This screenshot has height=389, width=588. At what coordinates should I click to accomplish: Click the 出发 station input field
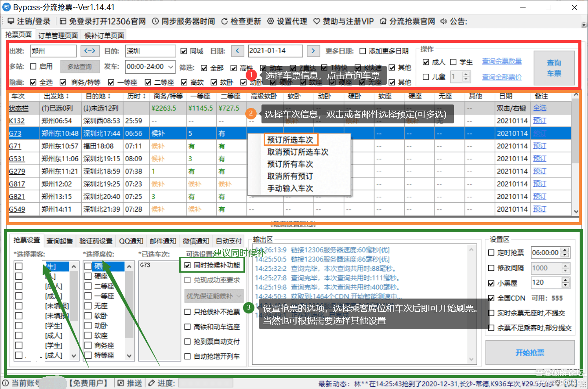53,51
